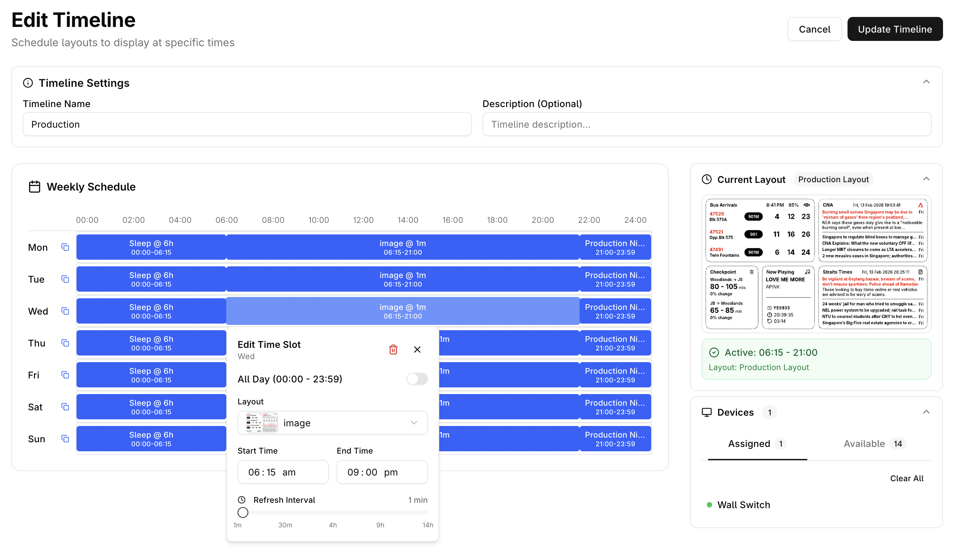
Task: Open the image Layout dropdown
Action: tap(332, 423)
